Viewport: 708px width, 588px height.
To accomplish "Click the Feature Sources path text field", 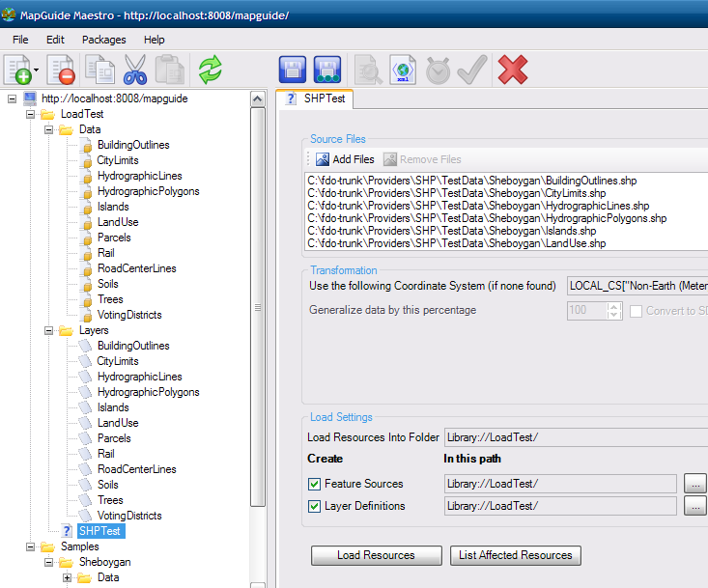I will point(560,484).
